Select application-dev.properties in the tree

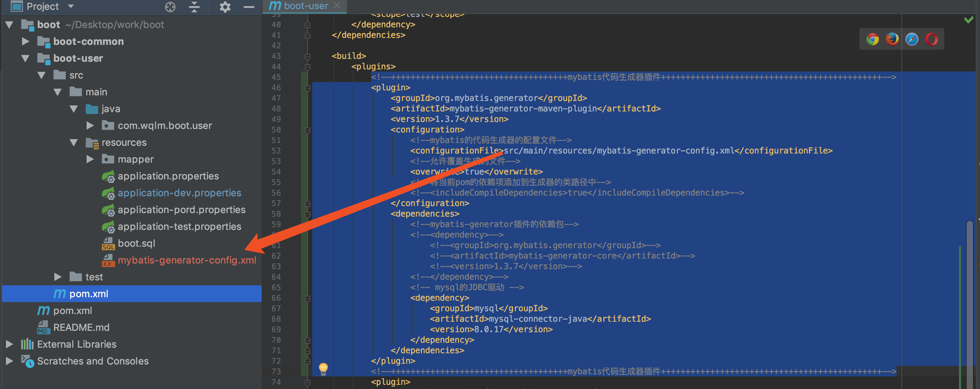[179, 193]
